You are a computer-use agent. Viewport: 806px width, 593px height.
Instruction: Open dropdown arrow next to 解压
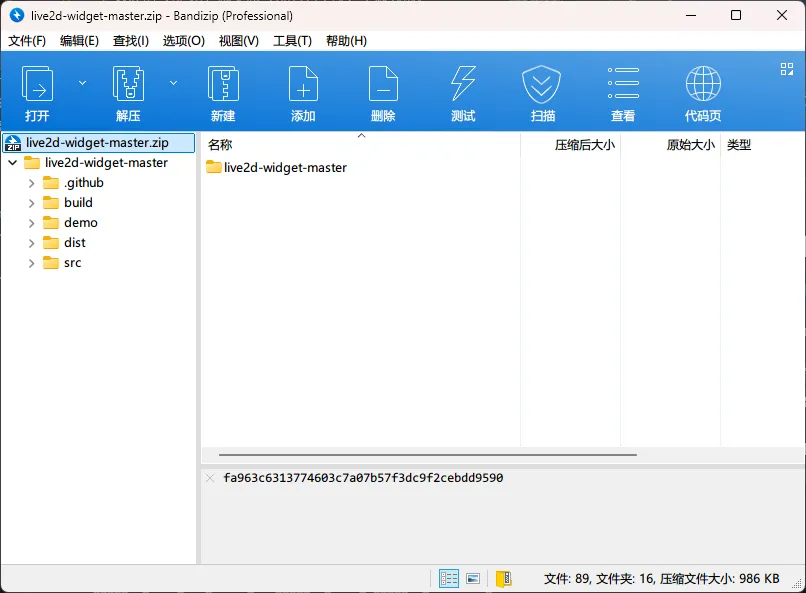click(x=173, y=83)
